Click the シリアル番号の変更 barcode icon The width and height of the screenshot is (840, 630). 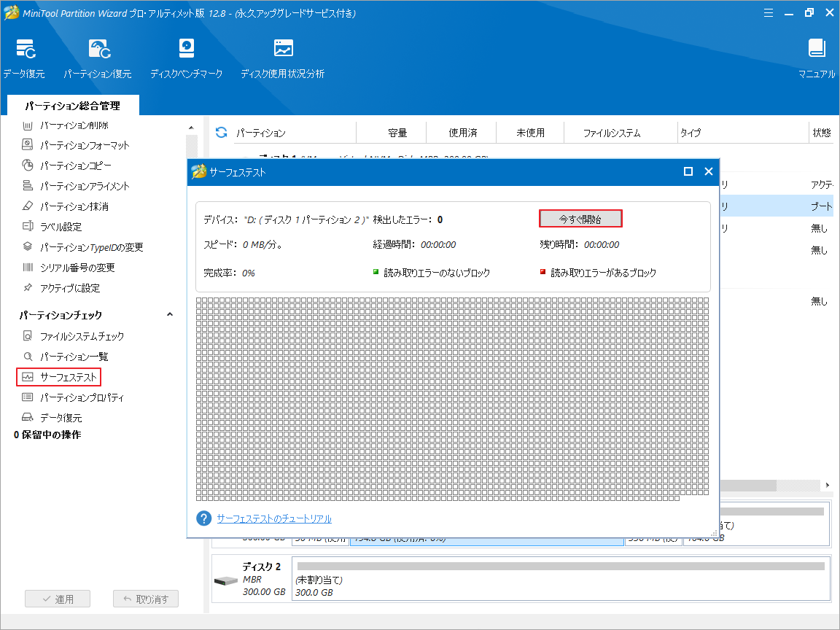27,267
